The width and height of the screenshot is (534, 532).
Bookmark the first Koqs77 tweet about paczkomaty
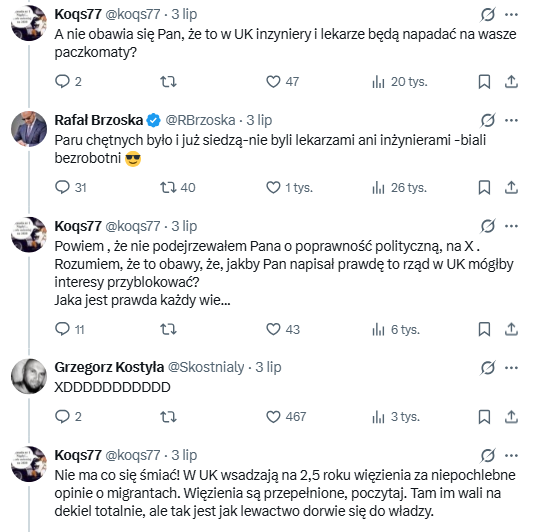484,82
